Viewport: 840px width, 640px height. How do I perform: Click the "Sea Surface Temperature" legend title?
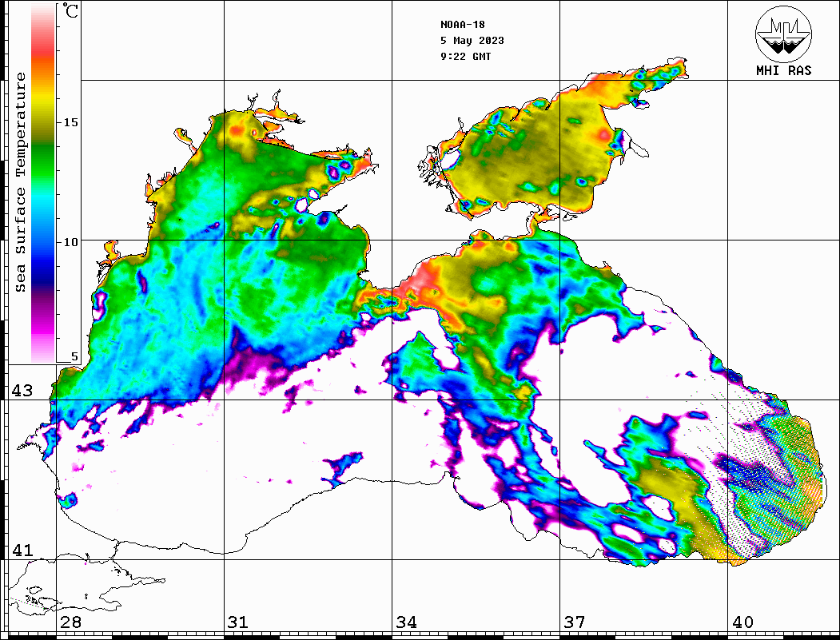(20, 183)
